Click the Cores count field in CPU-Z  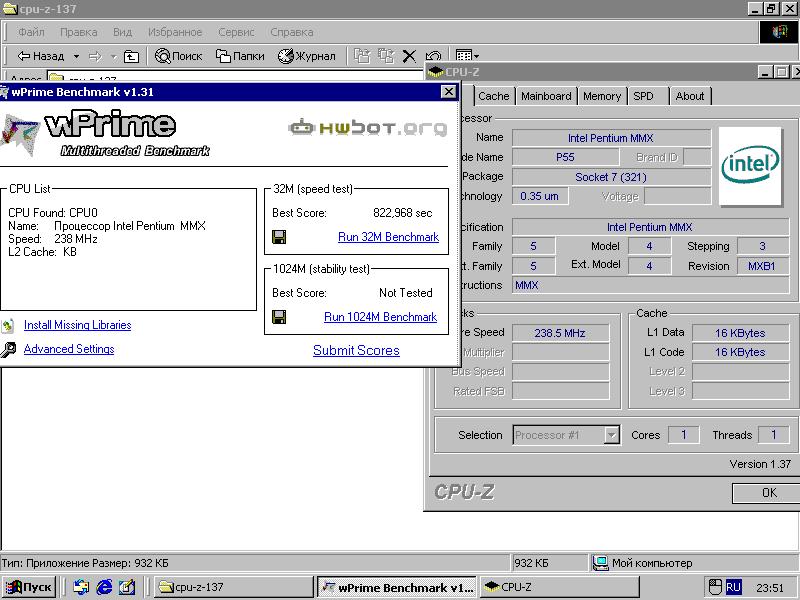click(684, 435)
